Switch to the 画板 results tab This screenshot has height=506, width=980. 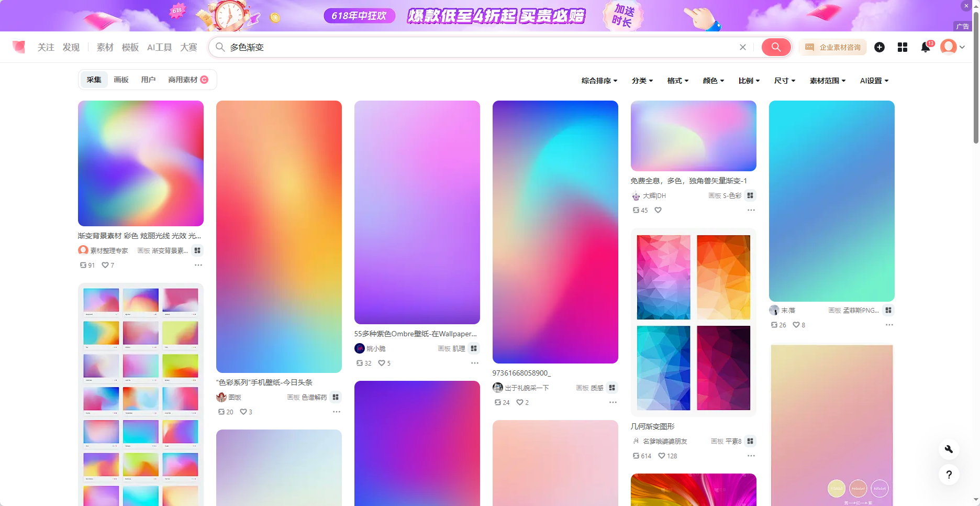[121, 80]
